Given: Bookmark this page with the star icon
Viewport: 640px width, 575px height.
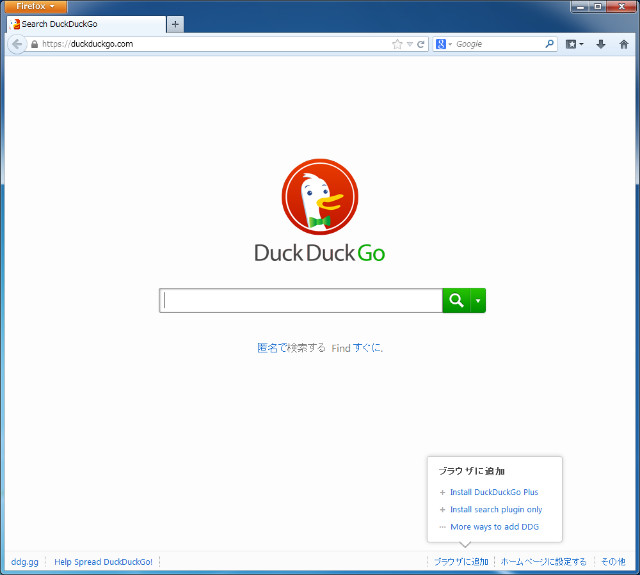Looking at the screenshot, I should (x=397, y=44).
